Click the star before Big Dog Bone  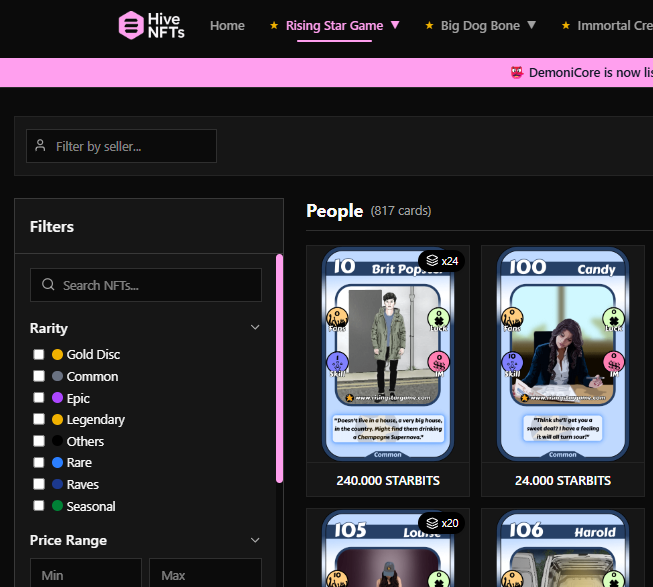tap(429, 25)
